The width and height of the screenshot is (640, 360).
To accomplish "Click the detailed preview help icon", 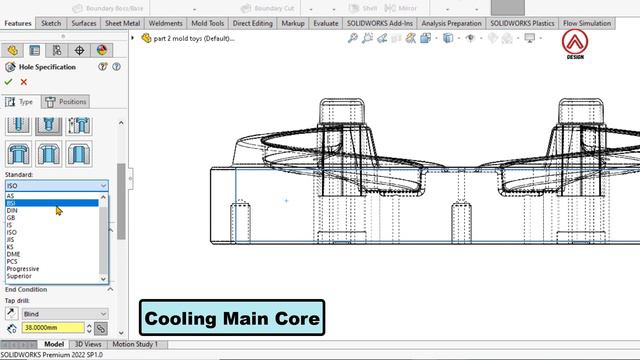I will pos(102,67).
